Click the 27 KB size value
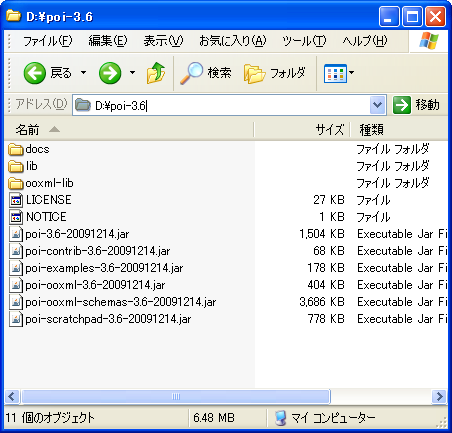The width and height of the screenshot is (452, 433). point(329,200)
